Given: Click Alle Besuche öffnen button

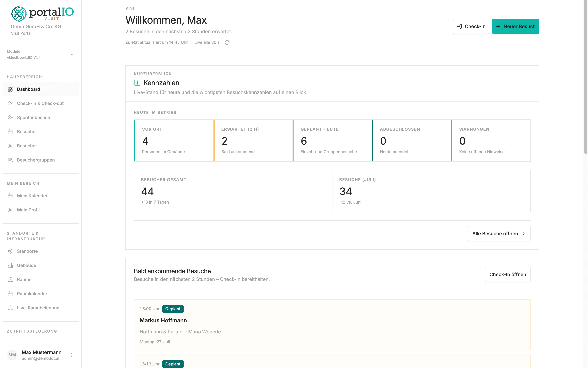Looking at the screenshot, I should (x=499, y=234).
